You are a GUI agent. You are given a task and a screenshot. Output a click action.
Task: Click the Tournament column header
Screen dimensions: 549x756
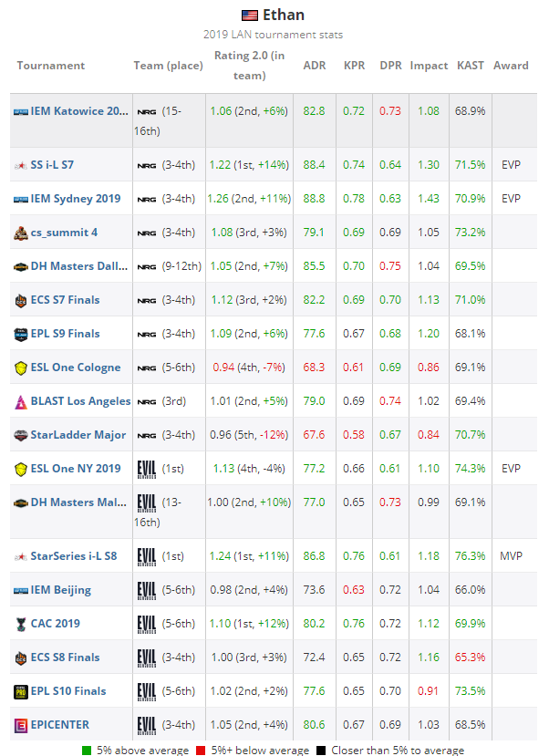50,66
